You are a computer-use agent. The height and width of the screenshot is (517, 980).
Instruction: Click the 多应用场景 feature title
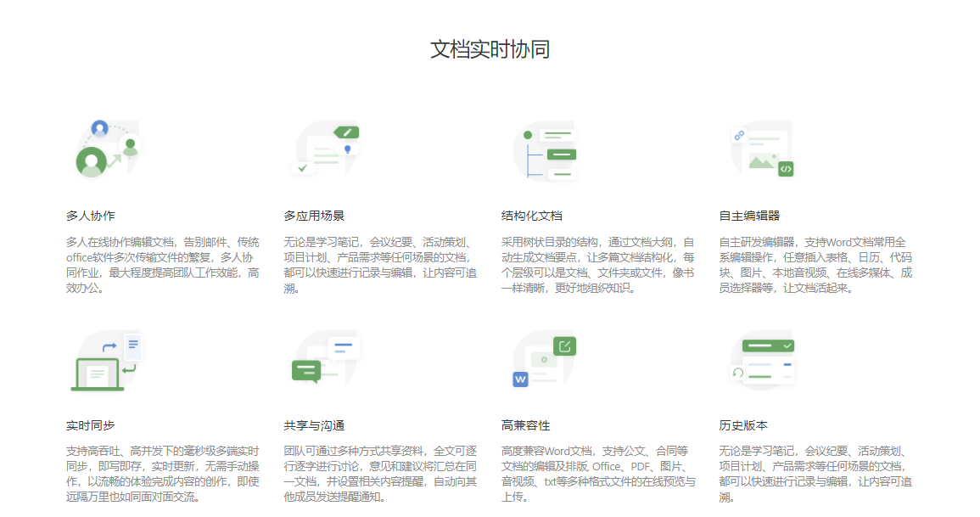(314, 216)
